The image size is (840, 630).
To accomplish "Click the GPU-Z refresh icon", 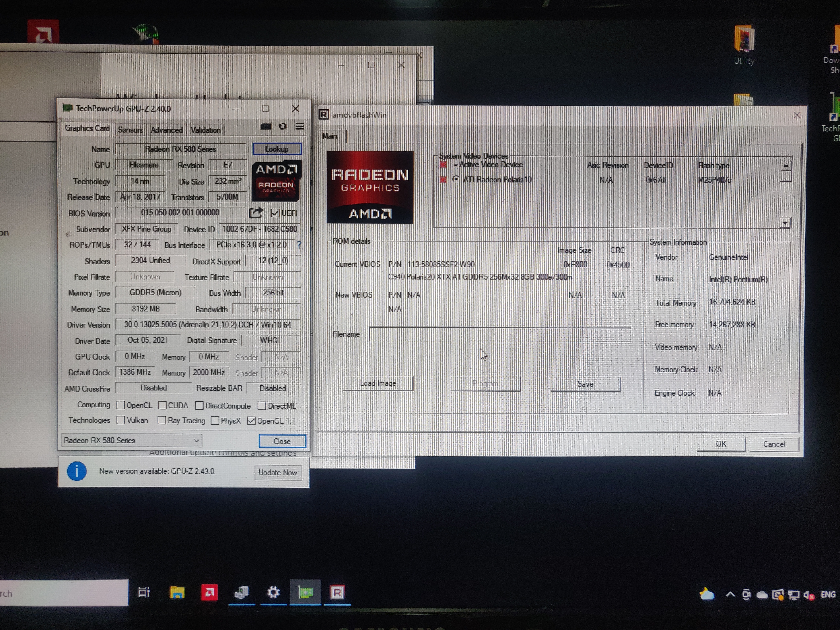I will point(283,127).
